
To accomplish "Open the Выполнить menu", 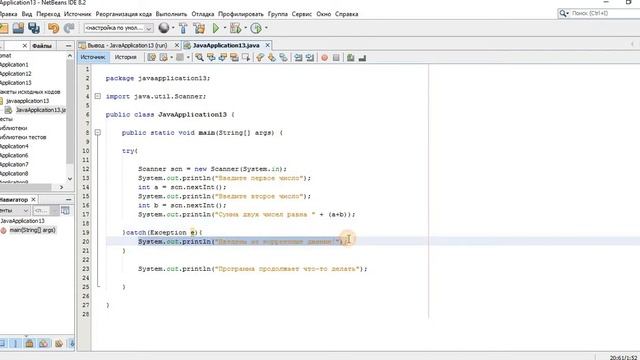I will [171, 14].
